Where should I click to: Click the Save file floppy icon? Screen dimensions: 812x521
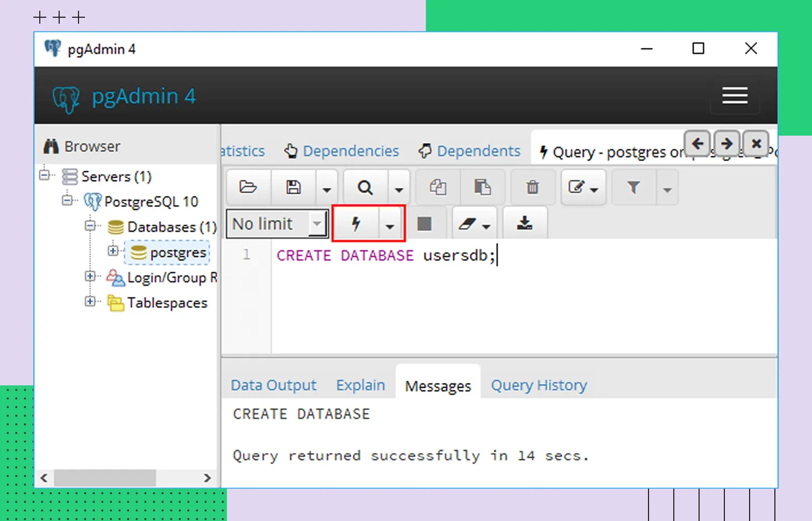[x=294, y=187]
